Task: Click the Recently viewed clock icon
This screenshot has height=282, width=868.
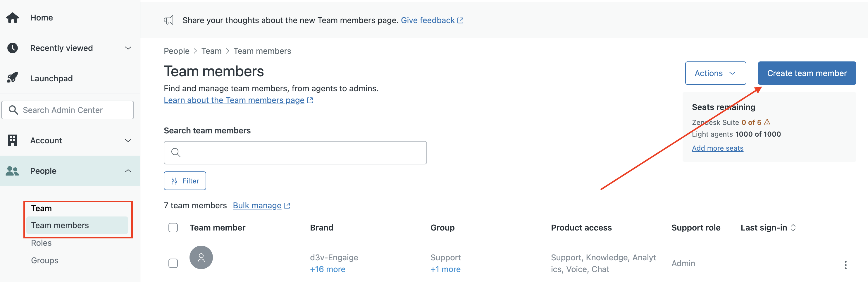Action: (x=13, y=48)
